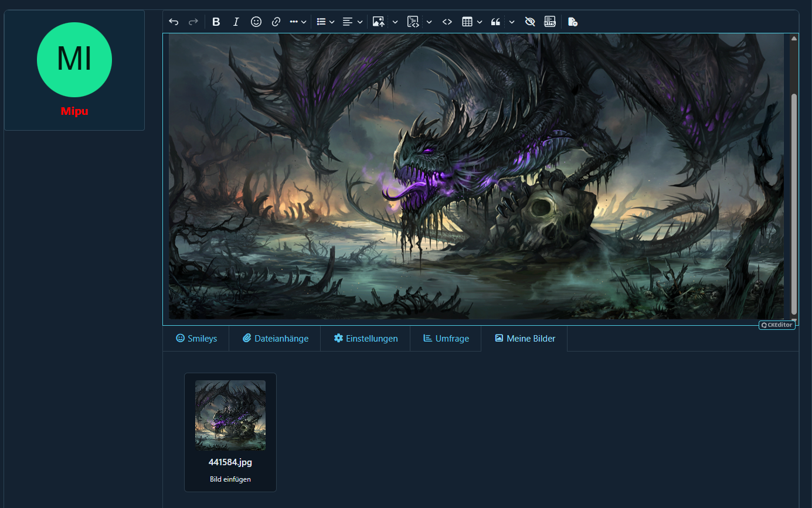812x508 pixels.
Task: Click the bulleted list icon
Action: tap(321, 22)
